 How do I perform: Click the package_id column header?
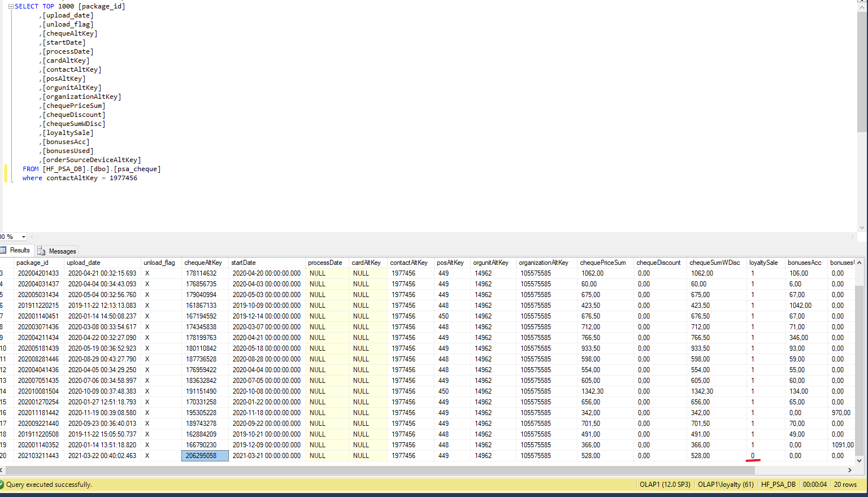pos(32,263)
